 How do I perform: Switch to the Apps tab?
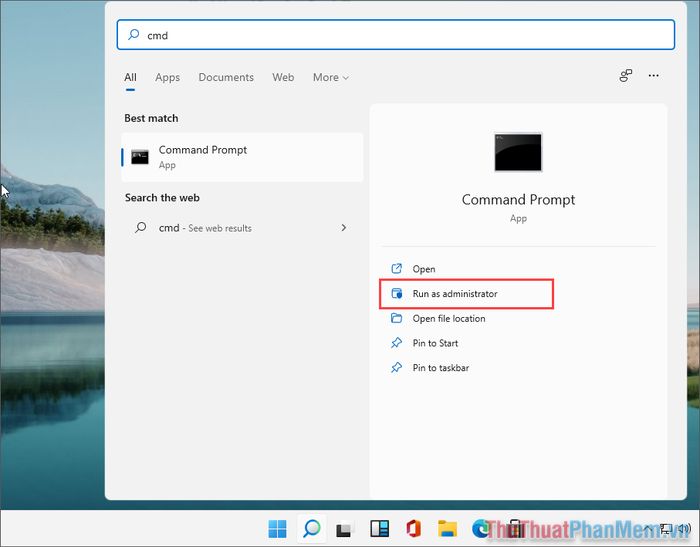pyautogui.click(x=167, y=77)
